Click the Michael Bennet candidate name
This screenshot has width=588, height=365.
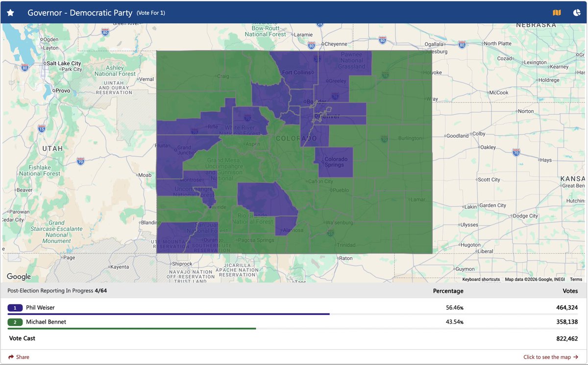coord(46,322)
